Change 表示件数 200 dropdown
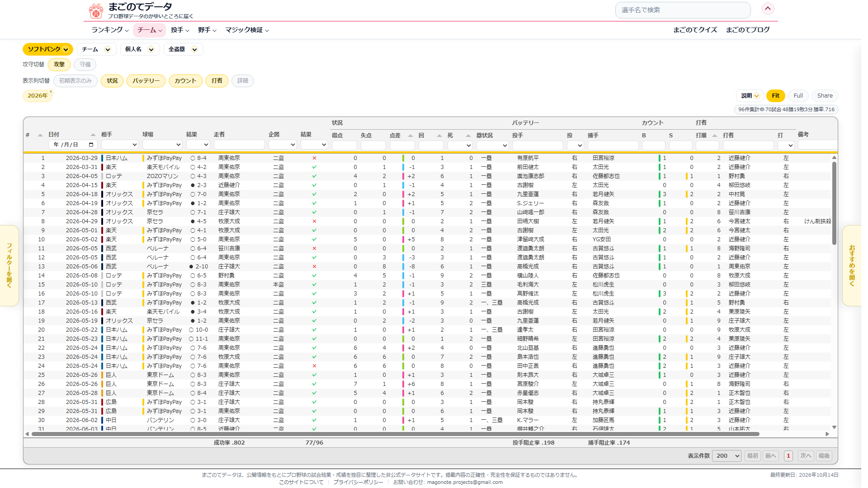Viewport: 868px width, 488px height. (x=726, y=456)
